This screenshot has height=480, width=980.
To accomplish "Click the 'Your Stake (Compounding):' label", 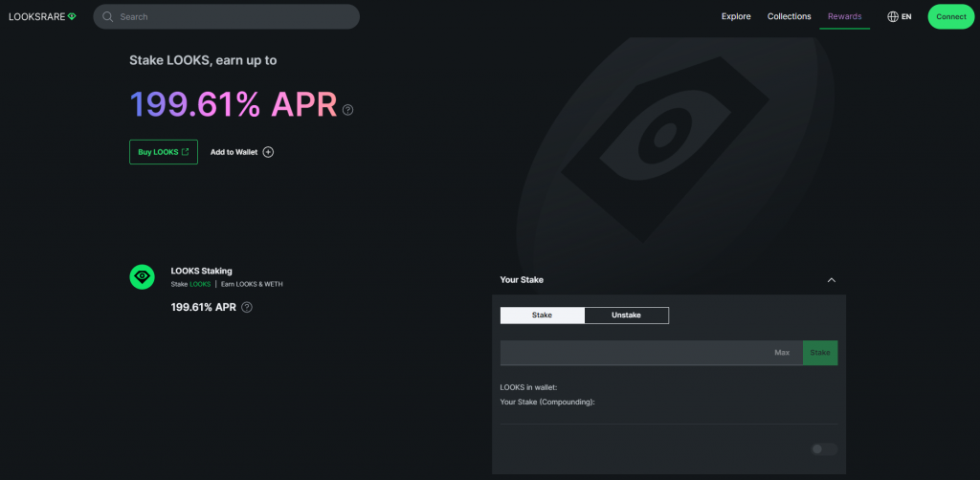I will [547, 402].
